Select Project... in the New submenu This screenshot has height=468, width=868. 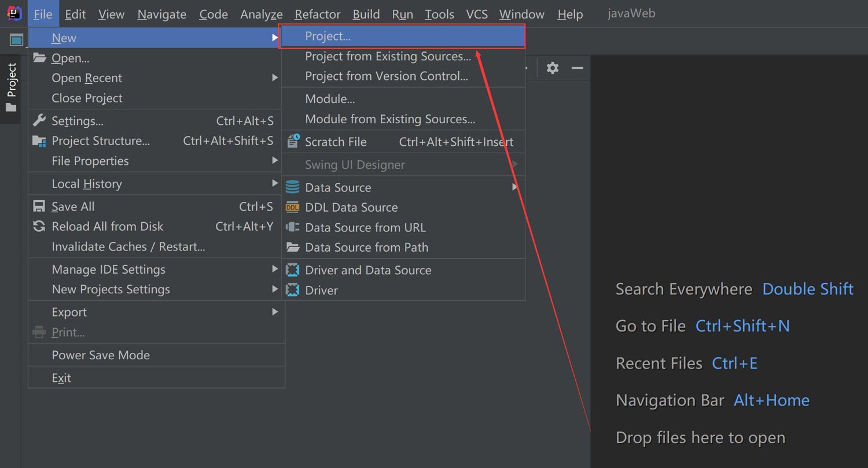328,36
